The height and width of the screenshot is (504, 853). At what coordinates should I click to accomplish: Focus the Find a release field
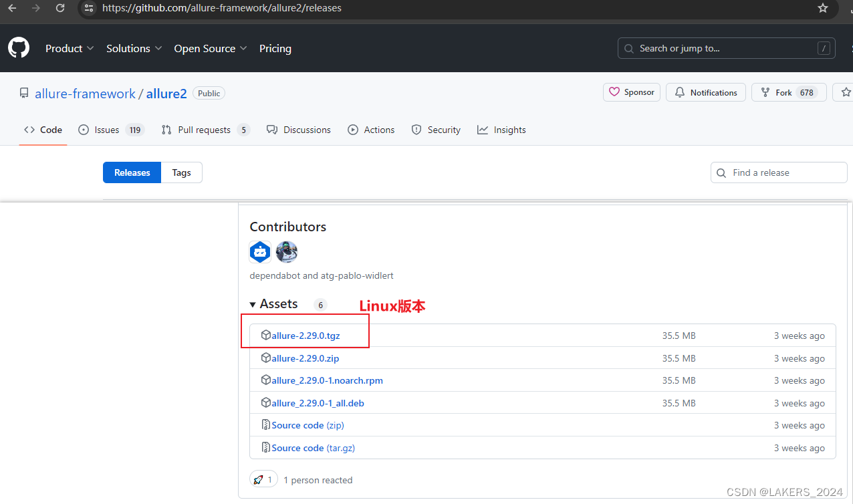[x=779, y=172]
